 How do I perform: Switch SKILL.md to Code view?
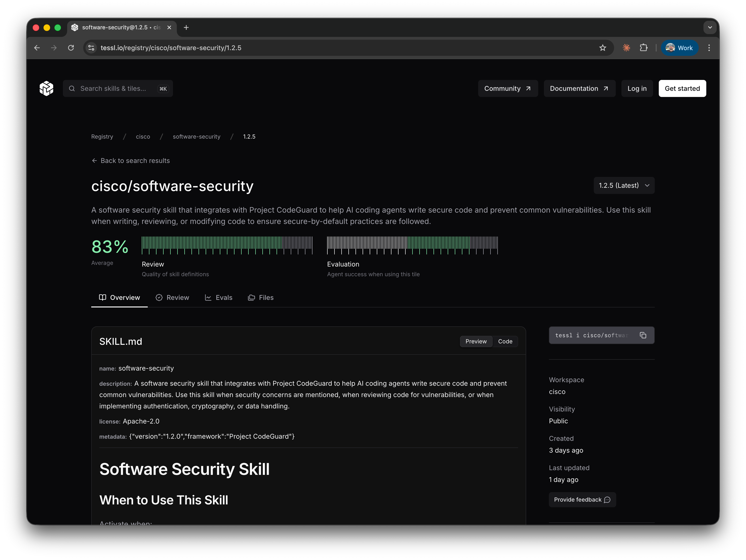point(505,341)
